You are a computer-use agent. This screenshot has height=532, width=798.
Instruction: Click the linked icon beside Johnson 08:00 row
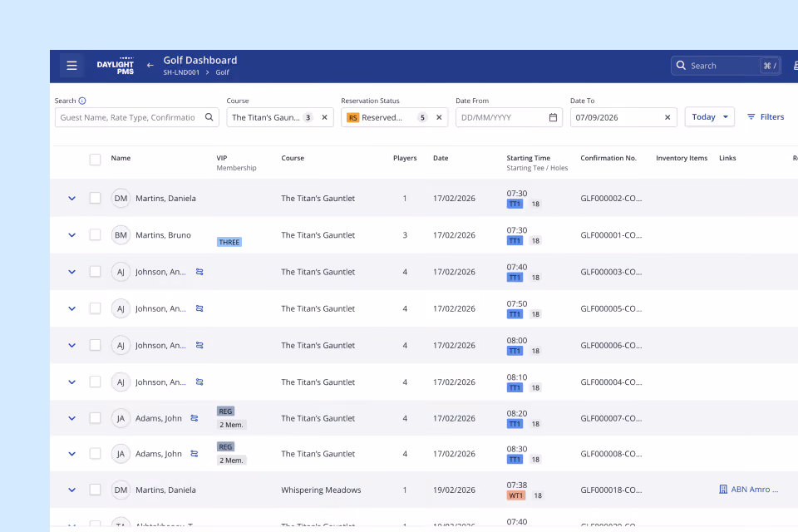(199, 345)
